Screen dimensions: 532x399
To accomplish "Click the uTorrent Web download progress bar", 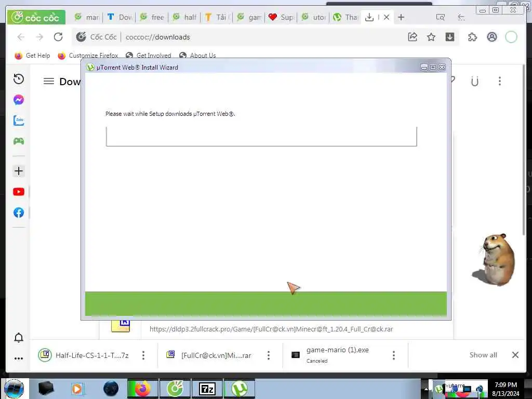I will [x=261, y=137].
